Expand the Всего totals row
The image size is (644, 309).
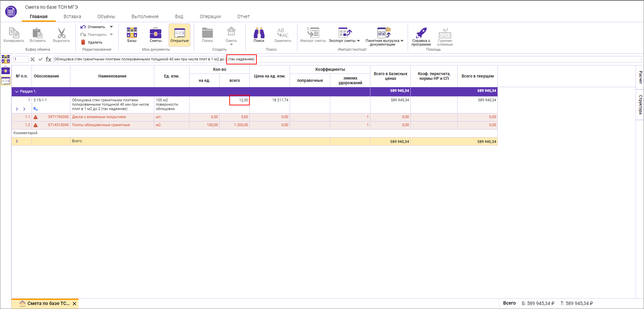click(17, 141)
